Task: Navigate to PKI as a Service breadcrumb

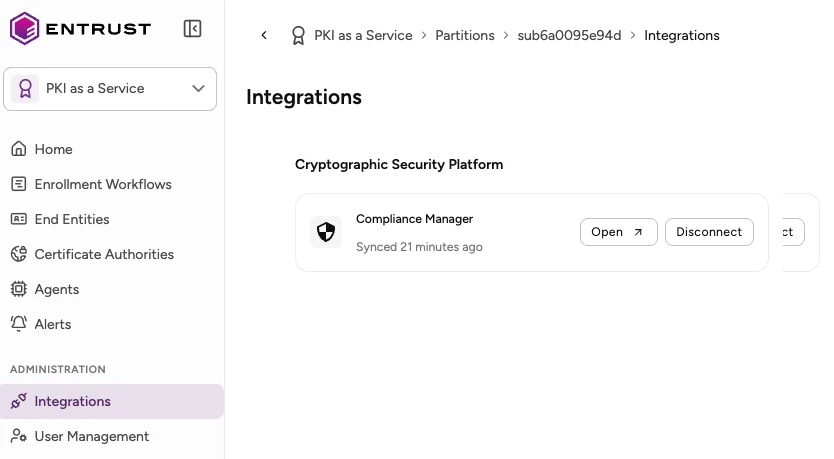Action: pyautogui.click(x=363, y=36)
